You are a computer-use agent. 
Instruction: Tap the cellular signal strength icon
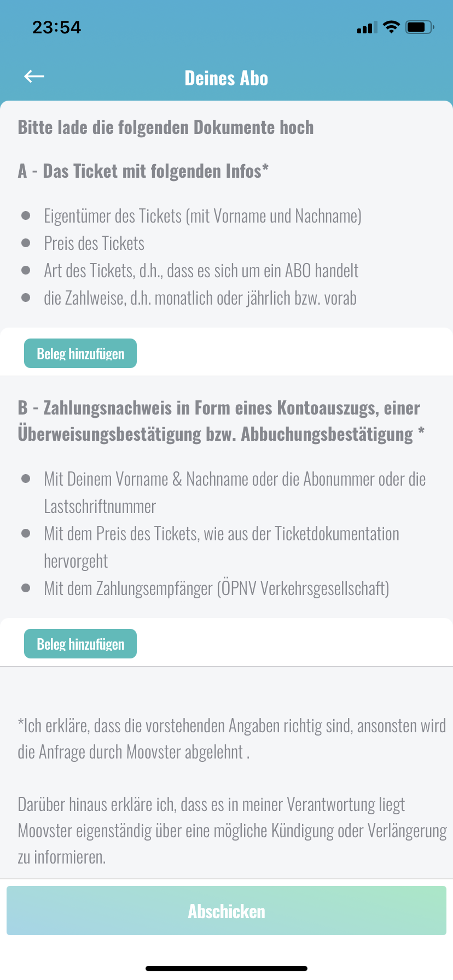click(x=367, y=27)
